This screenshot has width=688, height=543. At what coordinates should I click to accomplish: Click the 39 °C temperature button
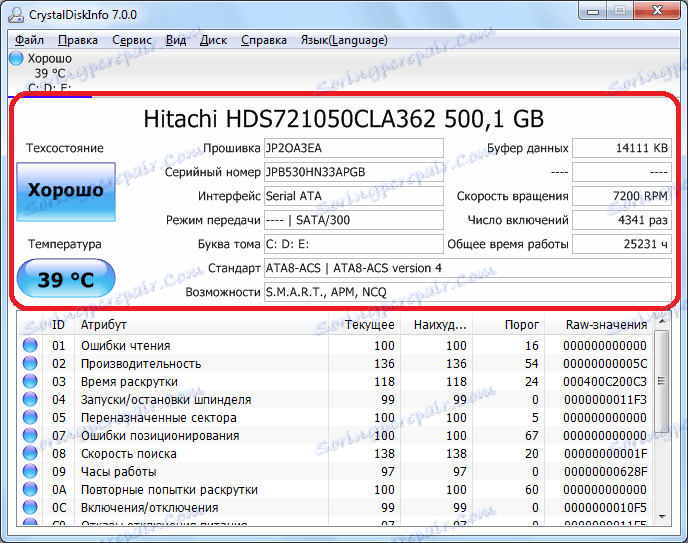(66, 279)
